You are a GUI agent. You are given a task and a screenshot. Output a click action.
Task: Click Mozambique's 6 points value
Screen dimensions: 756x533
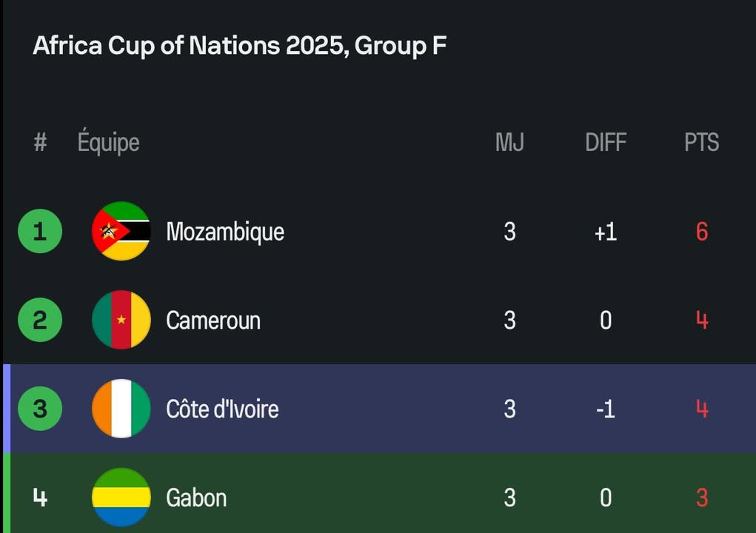pos(701,232)
